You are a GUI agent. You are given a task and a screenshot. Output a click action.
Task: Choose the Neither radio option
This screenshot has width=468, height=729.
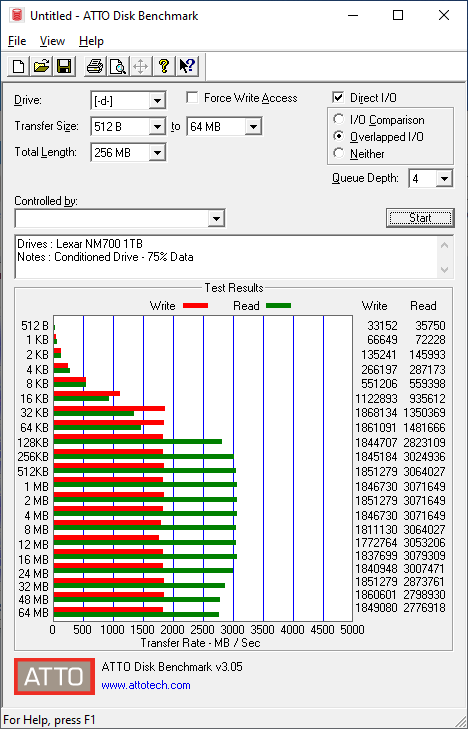point(339,153)
